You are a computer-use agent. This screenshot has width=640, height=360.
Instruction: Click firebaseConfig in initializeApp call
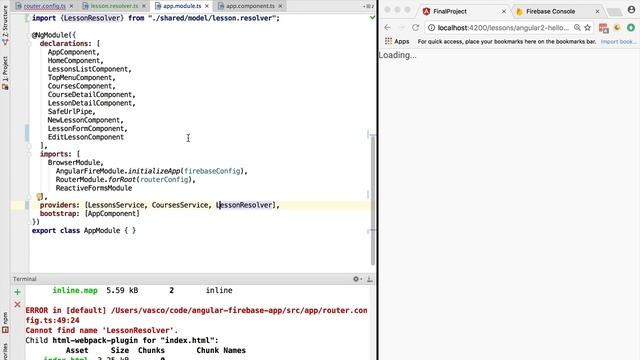212,171
